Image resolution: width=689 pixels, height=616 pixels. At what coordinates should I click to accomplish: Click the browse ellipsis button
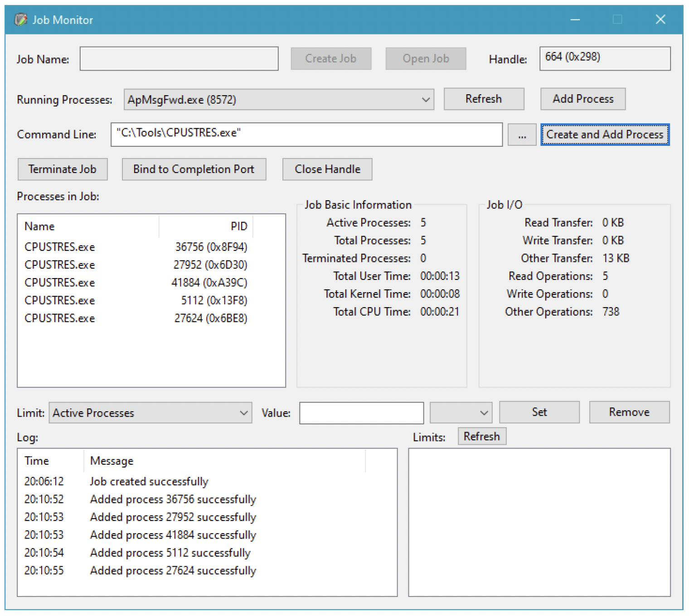pyautogui.click(x=522, y=135)
